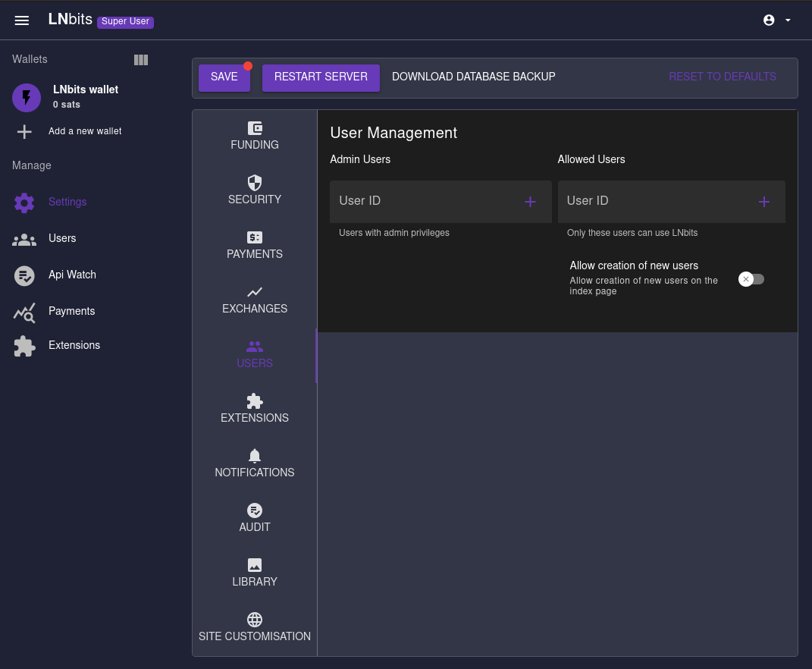Open the hamburger menu icon

[x=22, y=20]
